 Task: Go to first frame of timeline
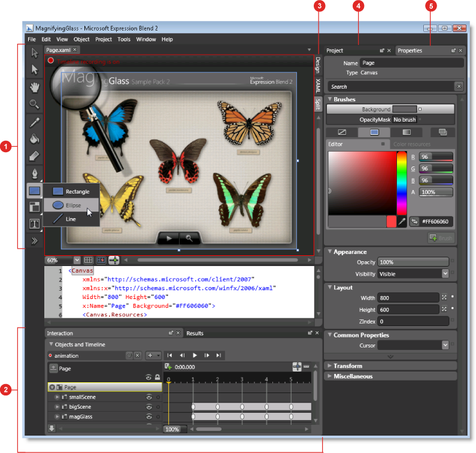169,355
